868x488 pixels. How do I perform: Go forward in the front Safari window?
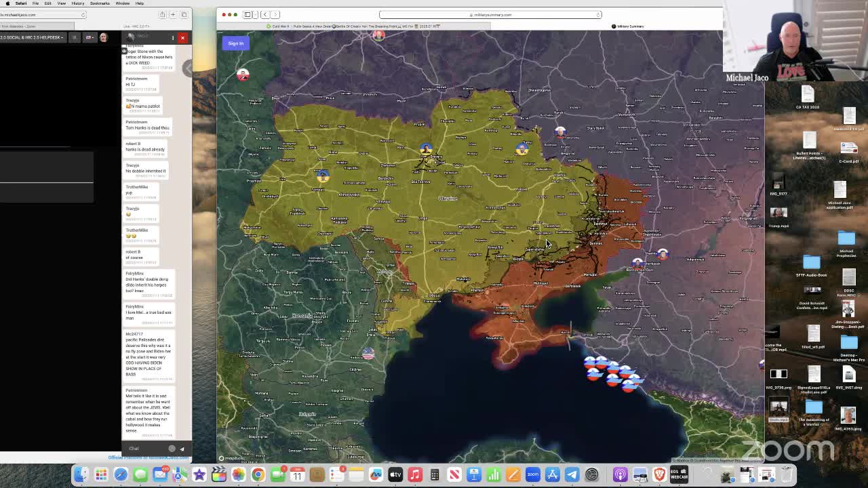(x=274, y=14)
